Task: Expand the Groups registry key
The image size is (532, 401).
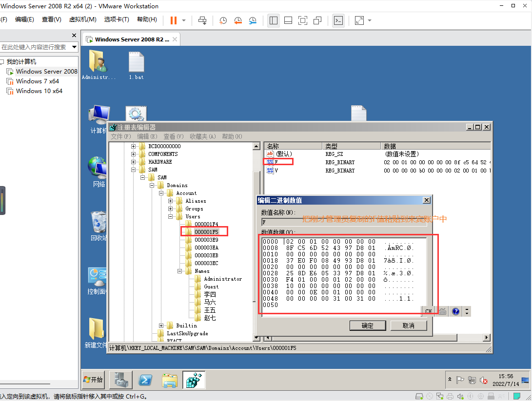Action: pos(170,209)
